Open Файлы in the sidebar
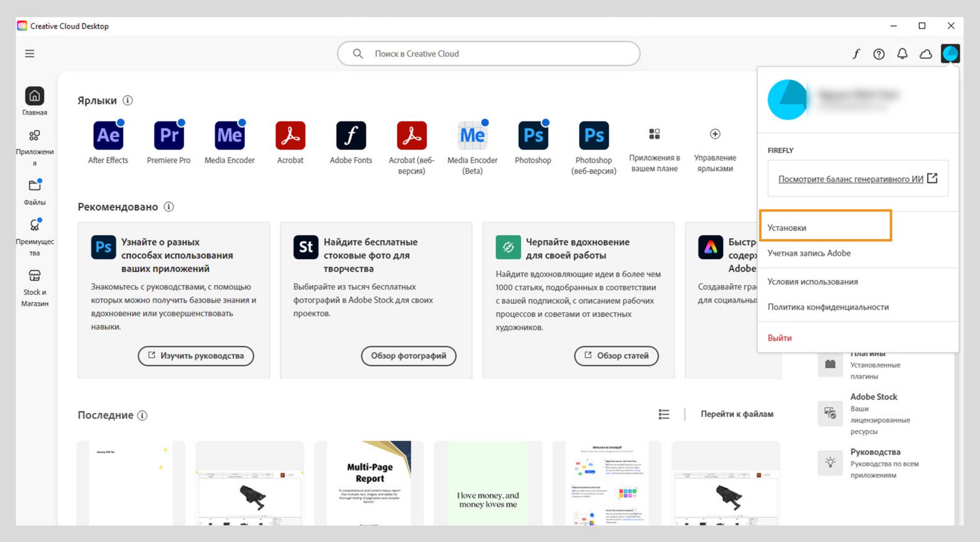Image resolution: width=980 pixels, height=542 pixels. pyautogui.click(x=35, y=192)
